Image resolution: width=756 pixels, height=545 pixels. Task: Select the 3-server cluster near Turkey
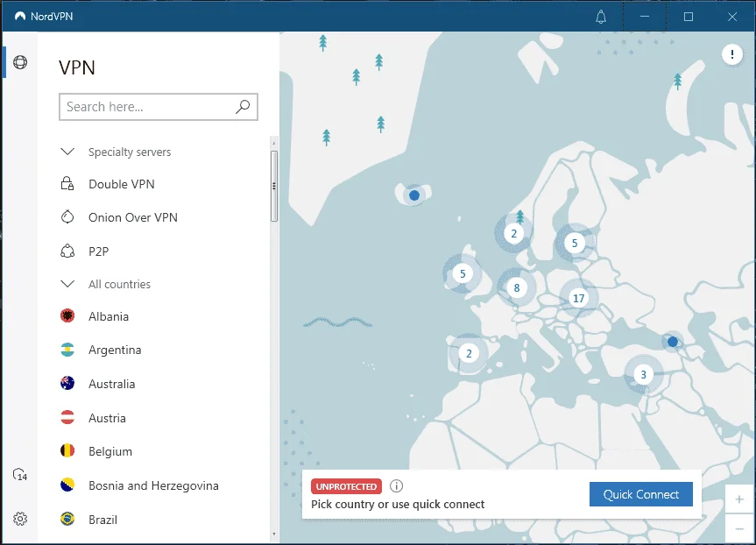643,375
